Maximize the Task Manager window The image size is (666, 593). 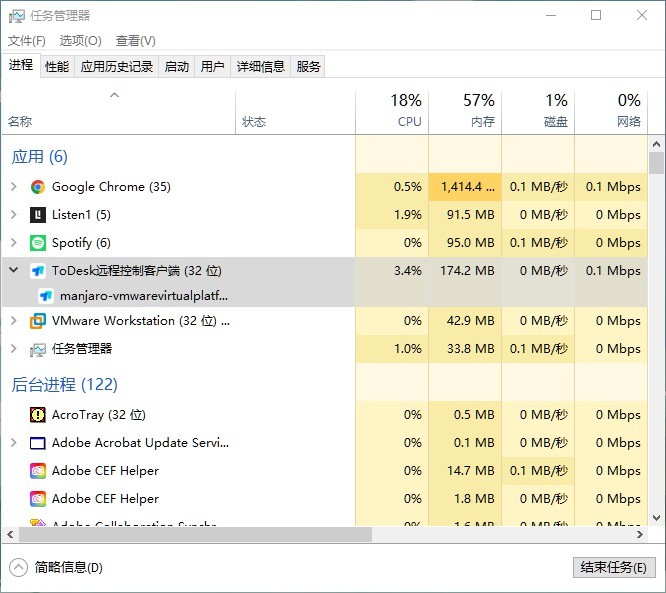tap(596, 16)
